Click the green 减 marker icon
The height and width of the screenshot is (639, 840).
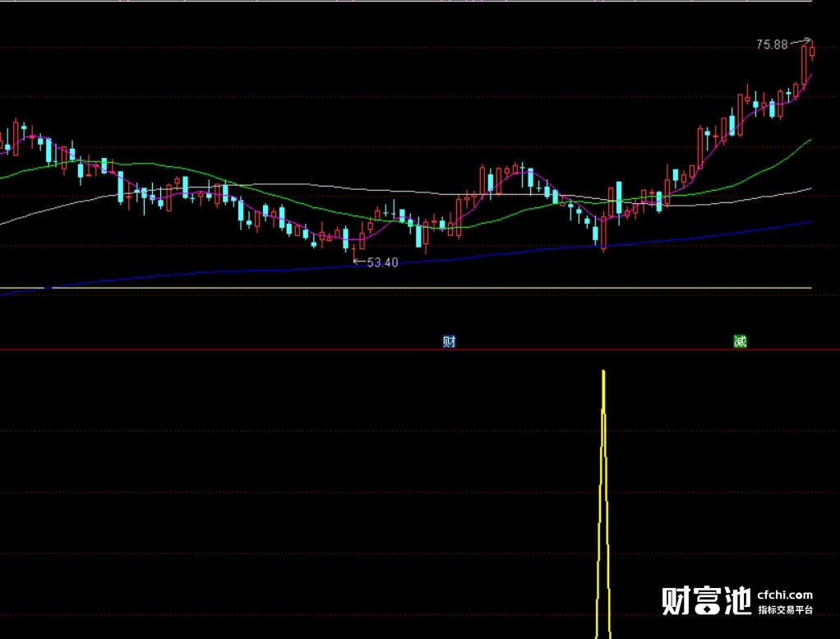[740, 341]
